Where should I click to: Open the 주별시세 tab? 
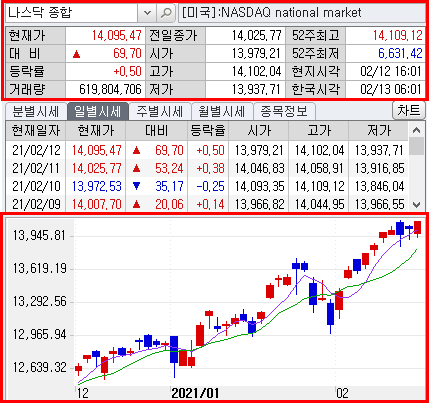pos(160,111)
